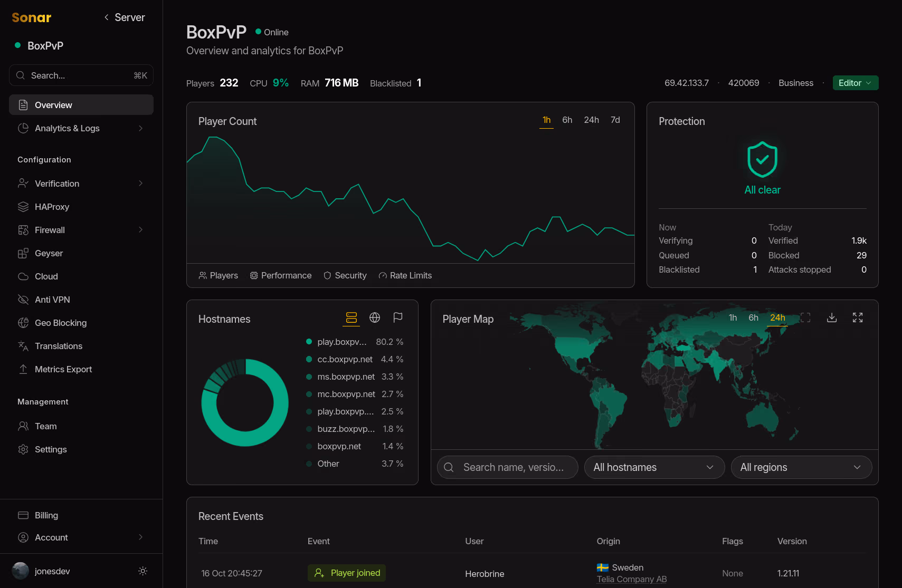Open Cloud configuration page
Image resolution: width=902 pixels, height=588 pixels.
[x=81, y=276]
